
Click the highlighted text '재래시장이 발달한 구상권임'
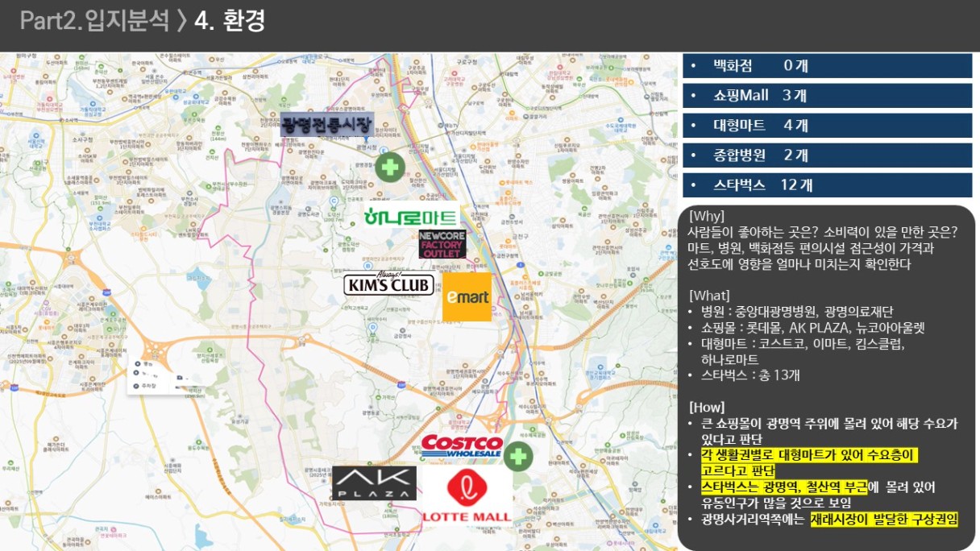(884, 520)
